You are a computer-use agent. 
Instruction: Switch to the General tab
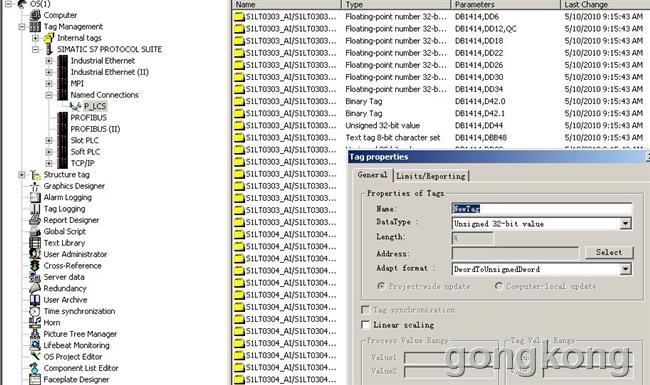[x=372, y=175]
